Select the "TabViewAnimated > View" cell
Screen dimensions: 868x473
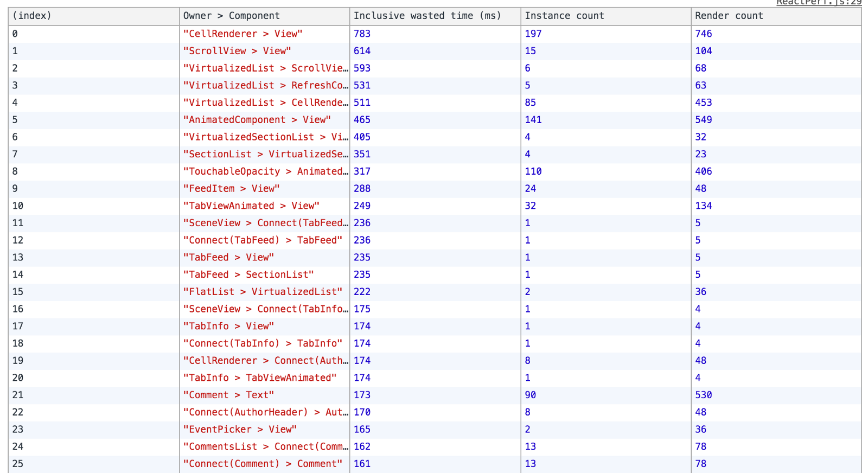pyautogui.click(x=251, y=206)
